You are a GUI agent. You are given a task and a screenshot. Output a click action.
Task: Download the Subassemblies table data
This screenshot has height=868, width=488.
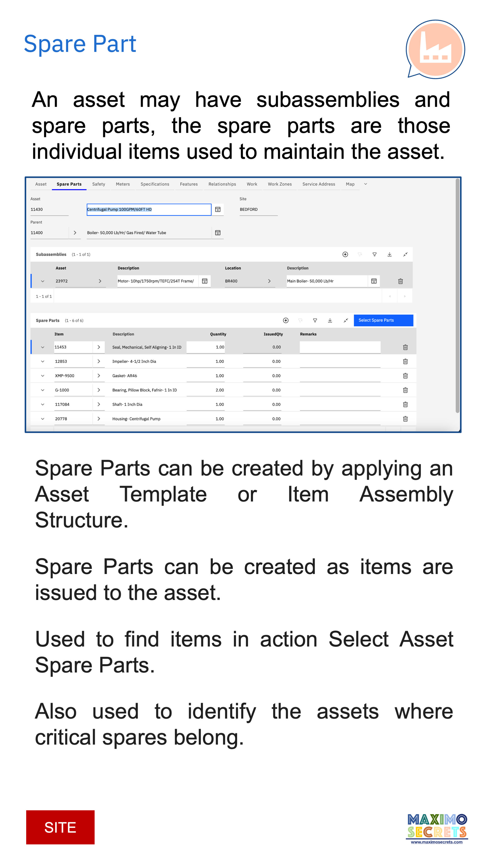click(389, 254)
